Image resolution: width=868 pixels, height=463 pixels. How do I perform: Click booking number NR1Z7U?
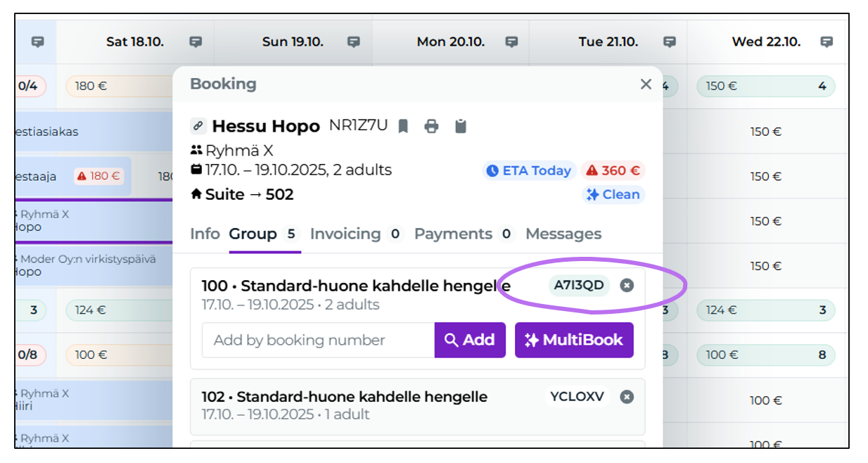click(358, 126)
